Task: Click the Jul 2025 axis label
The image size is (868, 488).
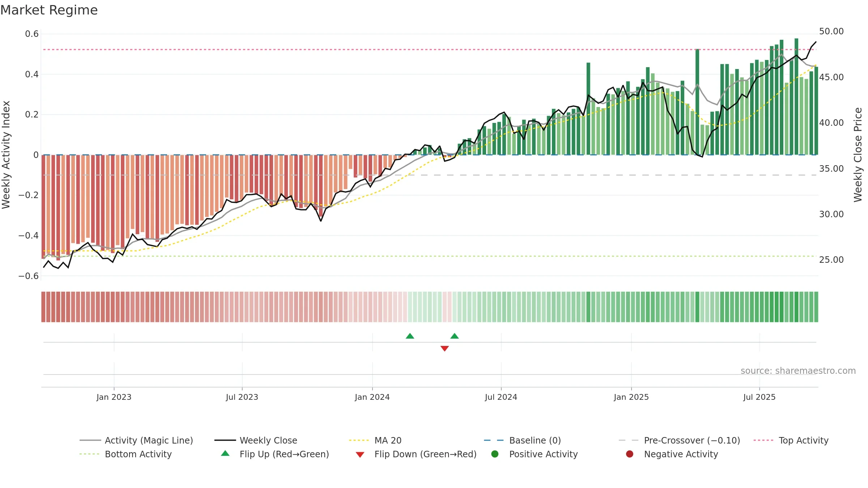Action: 759,397
